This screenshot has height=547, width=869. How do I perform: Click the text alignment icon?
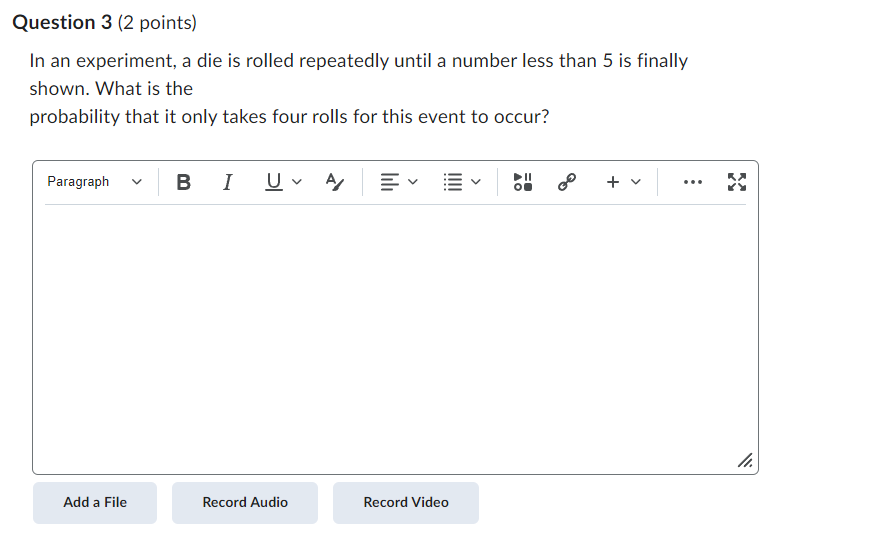pos(390,182)
